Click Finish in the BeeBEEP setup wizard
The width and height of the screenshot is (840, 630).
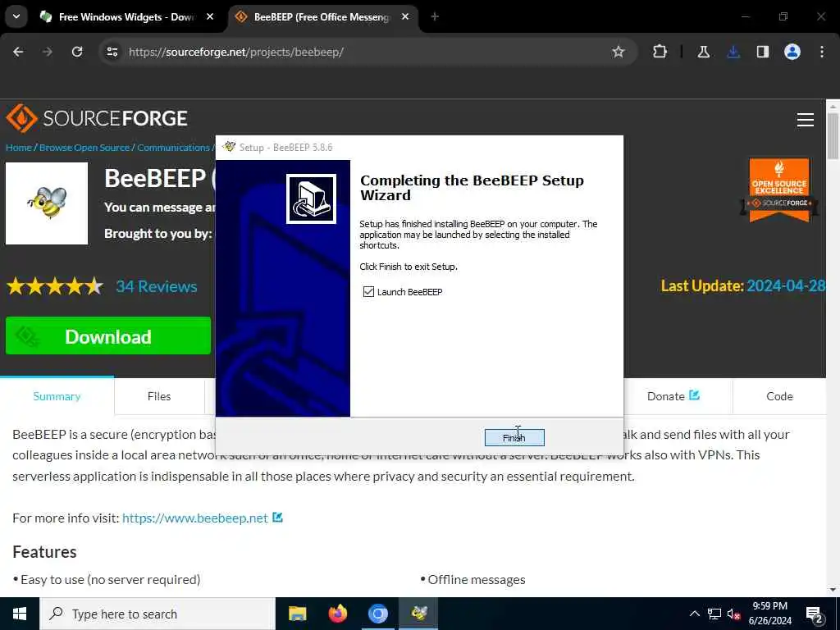click(514, 438)
